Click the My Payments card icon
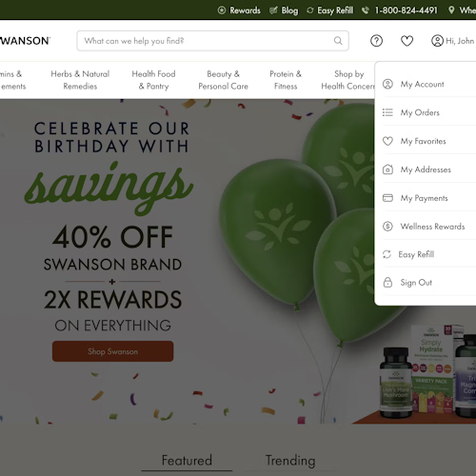Image resolution: width=476 pixels, height=476 pixels. point(387,198)
